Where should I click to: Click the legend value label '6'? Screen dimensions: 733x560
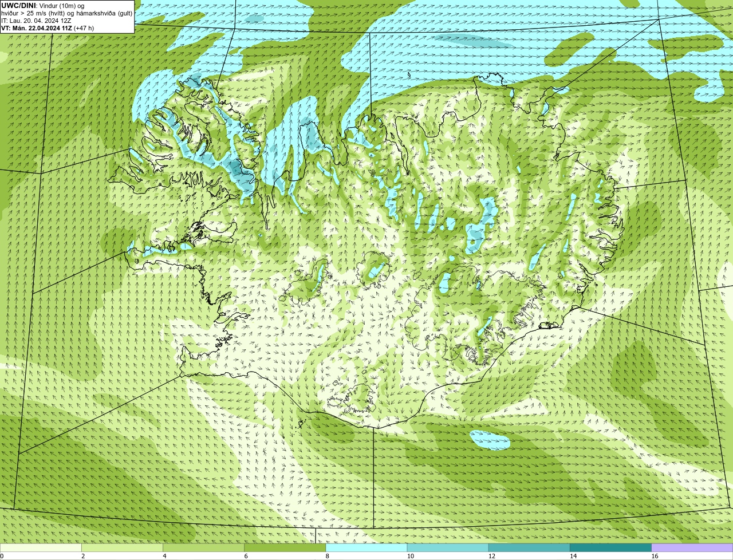(x=246, y=556)
